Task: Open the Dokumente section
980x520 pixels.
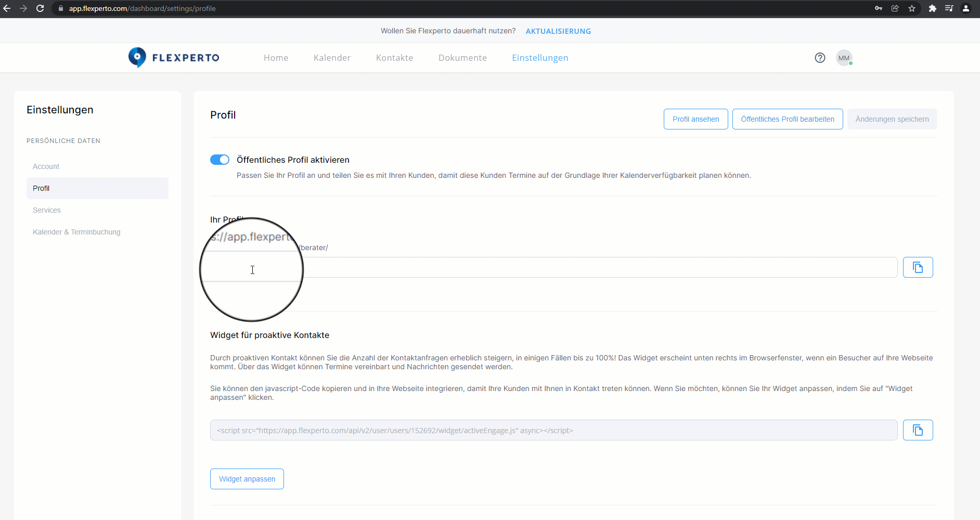Action: (x=462, y=58)
